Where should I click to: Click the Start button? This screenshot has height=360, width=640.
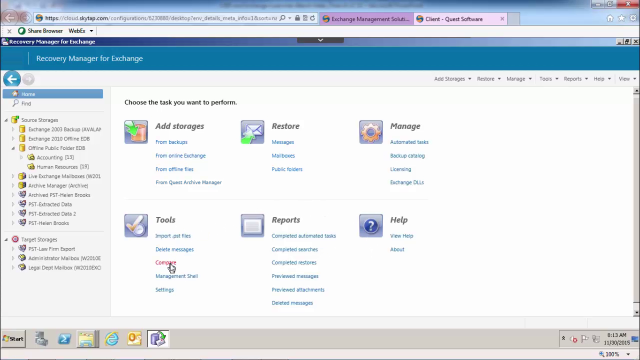pos(13,339)
